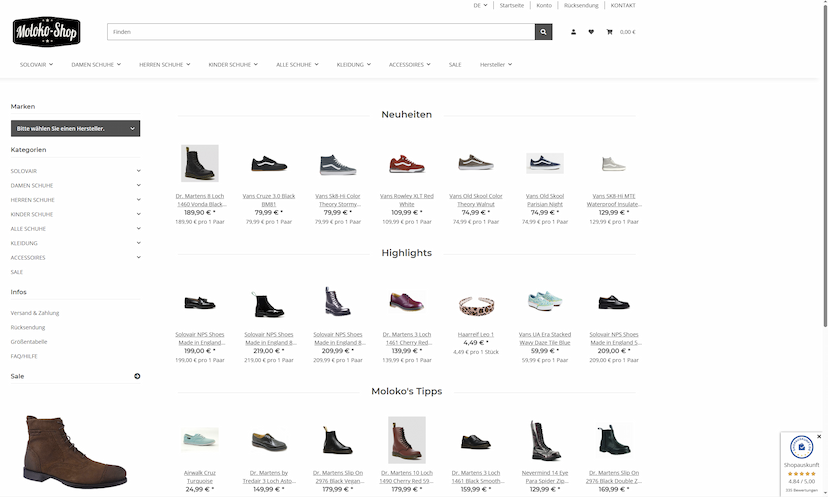Open Dr. Martens Slip On 2976 Black Vegan link
828x497 pixels.
pos(338,477)
